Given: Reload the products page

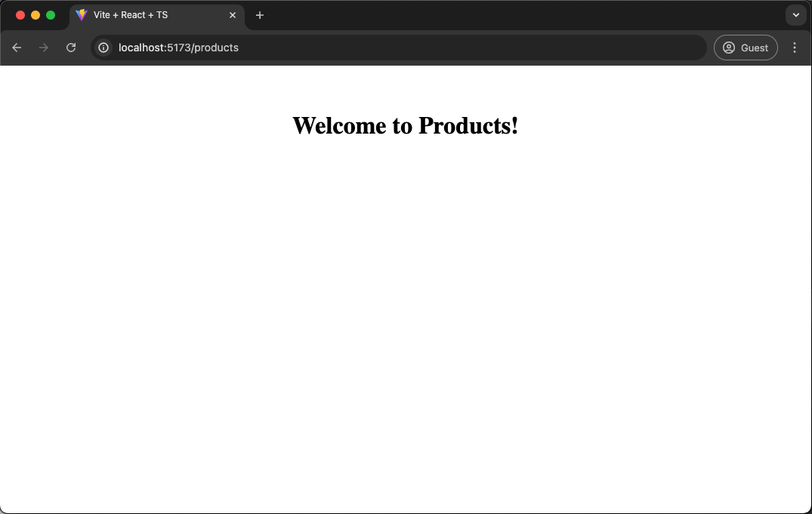Looking at the screenshot, I should (x=70, y=47).
